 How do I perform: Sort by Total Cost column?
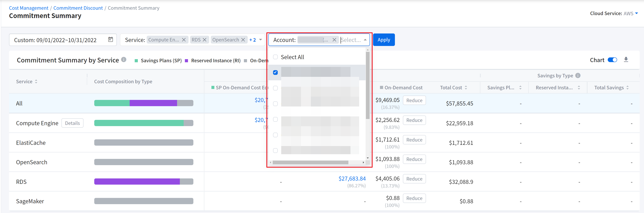point(466,88)
